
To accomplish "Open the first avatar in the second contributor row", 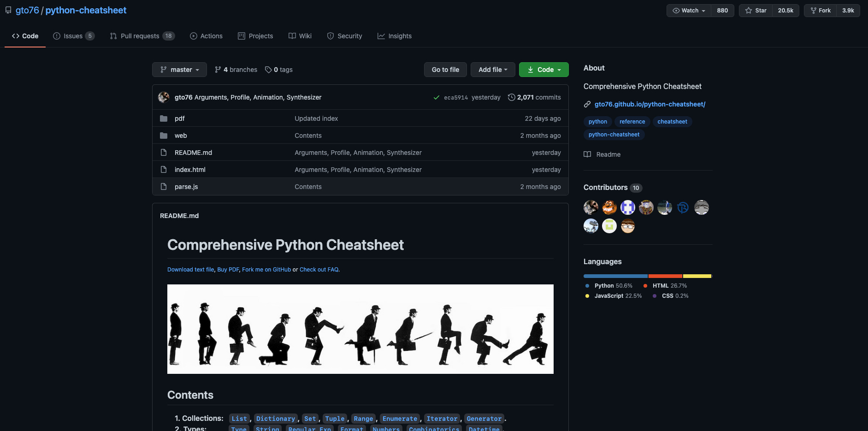I will point(591,226).
